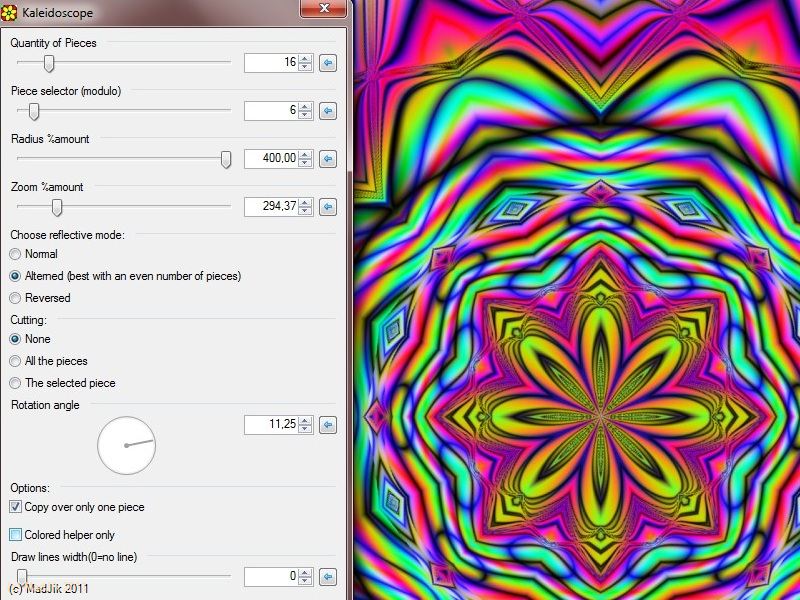Toggle Copy over only one piece checkbox
Image resolution: width=800 pixels, height=600 pixels.
(x=15, y=507)
